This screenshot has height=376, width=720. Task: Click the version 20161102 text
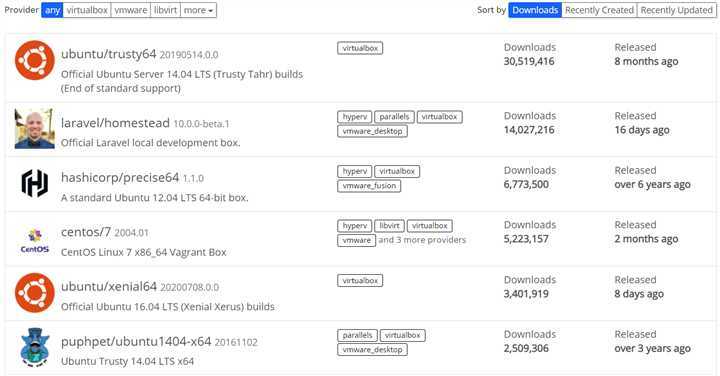(x=236, y=342)
